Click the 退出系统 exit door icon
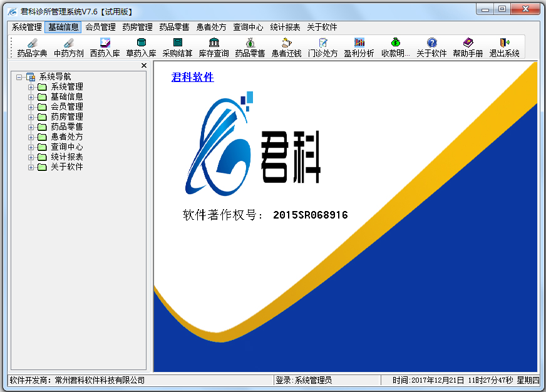This screenshot has width=546, height=392. click(x=505, y=48)
